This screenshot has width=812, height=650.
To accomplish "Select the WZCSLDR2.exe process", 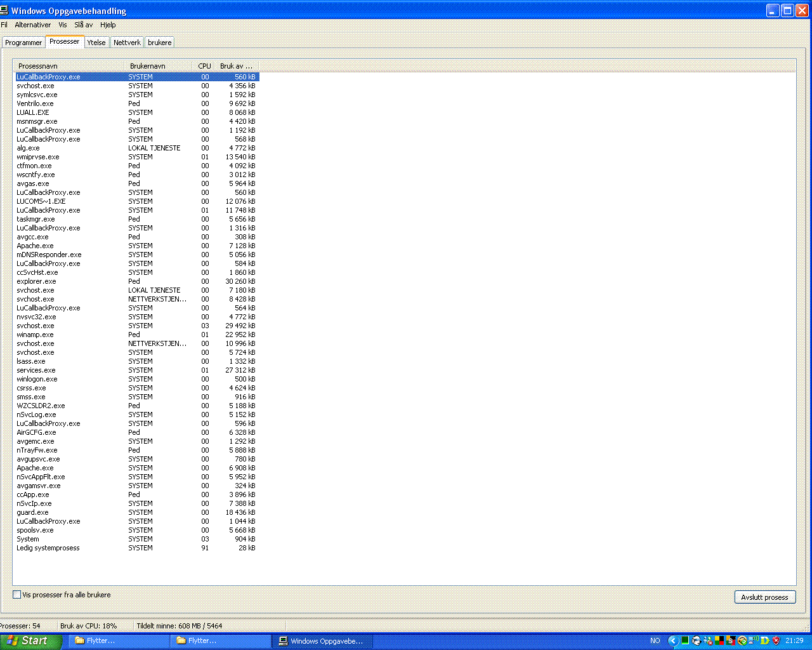I will tap(137, 406).
